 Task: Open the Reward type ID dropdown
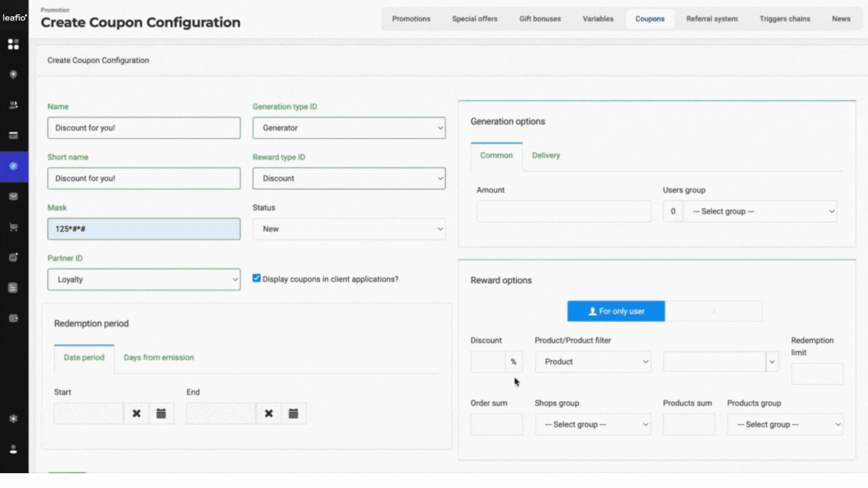(349, 179)
